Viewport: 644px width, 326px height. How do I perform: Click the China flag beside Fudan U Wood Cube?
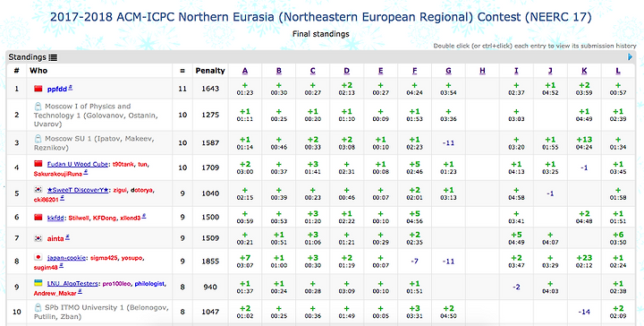[x=38, y=164]
